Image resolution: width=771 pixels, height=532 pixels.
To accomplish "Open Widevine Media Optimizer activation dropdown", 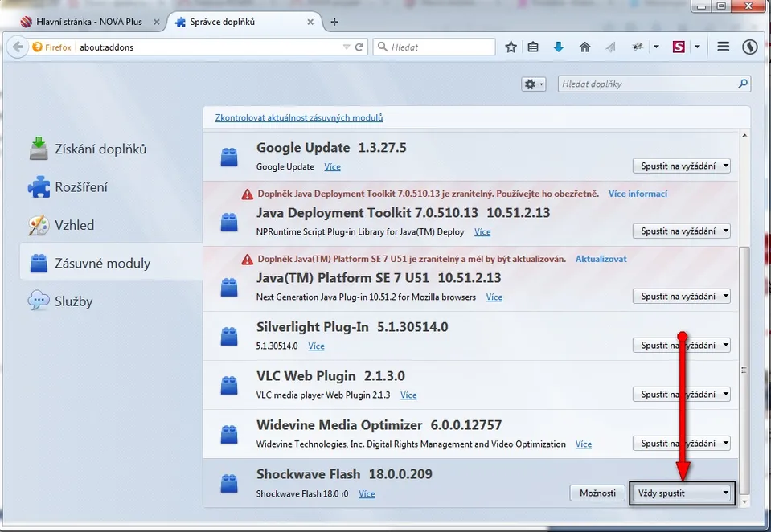I will (682, 444).
